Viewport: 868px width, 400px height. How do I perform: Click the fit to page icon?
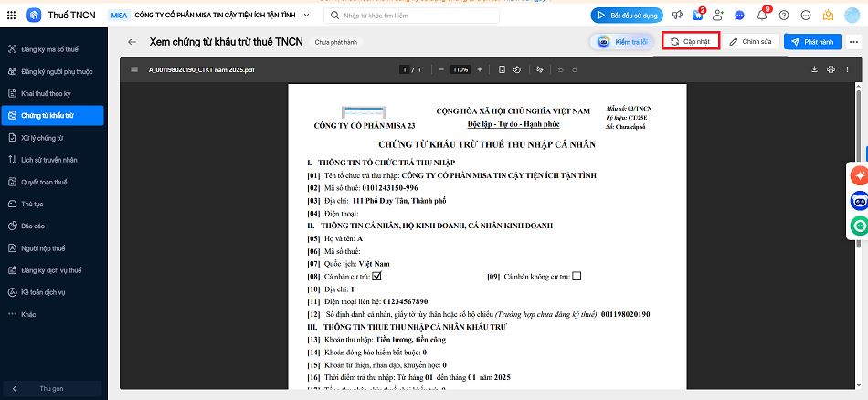click(502, 69)
